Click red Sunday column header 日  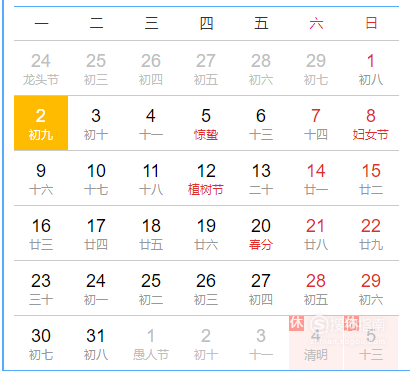[x=371, y=24]
